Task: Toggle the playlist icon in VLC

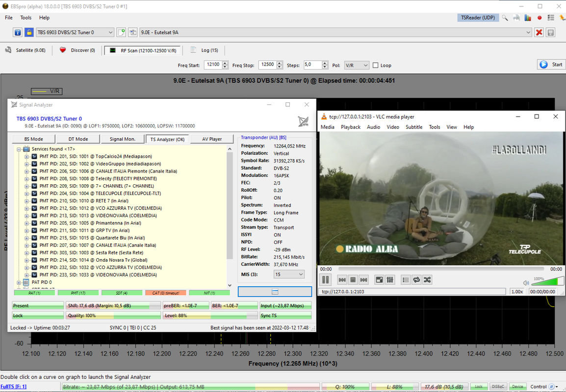Action: point(405,280)
